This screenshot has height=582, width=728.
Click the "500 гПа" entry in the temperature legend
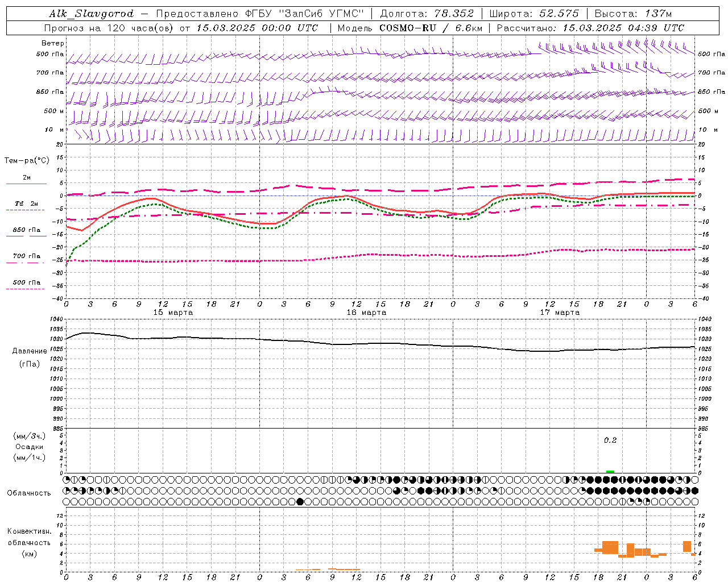click(26, 282)
